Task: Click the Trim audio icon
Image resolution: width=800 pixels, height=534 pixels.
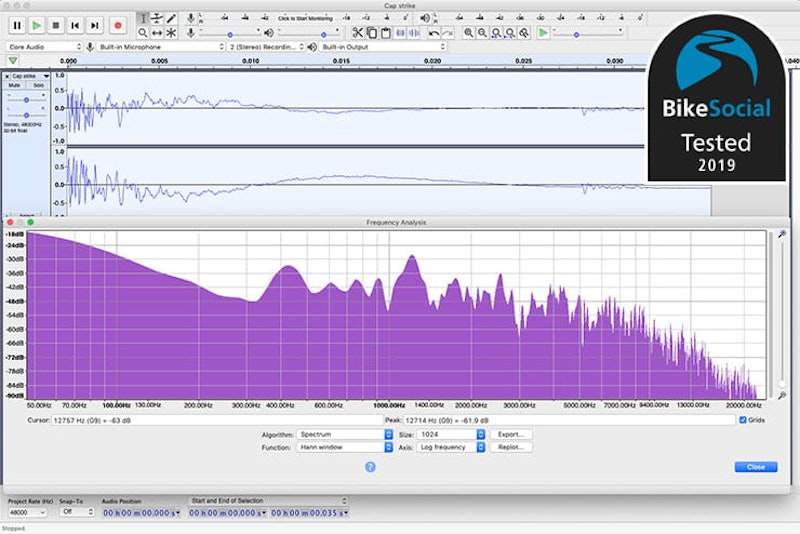Action: [x=401, y=33]
